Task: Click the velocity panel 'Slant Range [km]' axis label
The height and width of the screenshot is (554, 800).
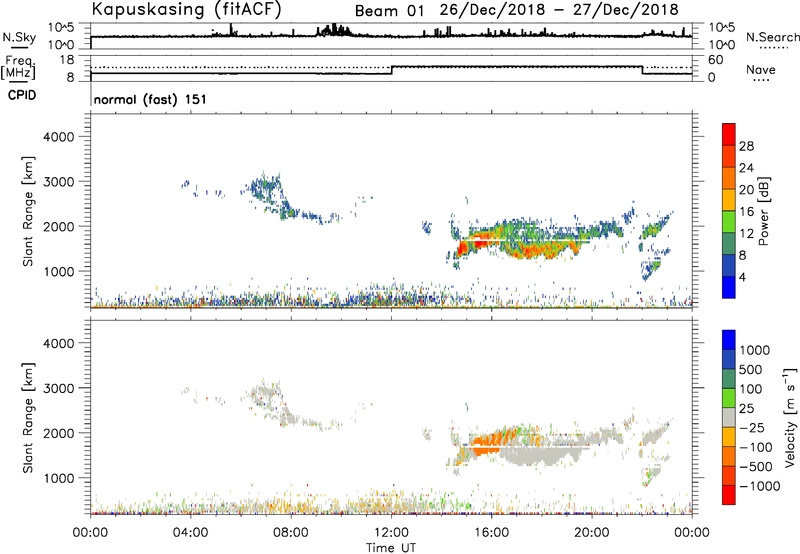Action: click(x=28, y=418)
